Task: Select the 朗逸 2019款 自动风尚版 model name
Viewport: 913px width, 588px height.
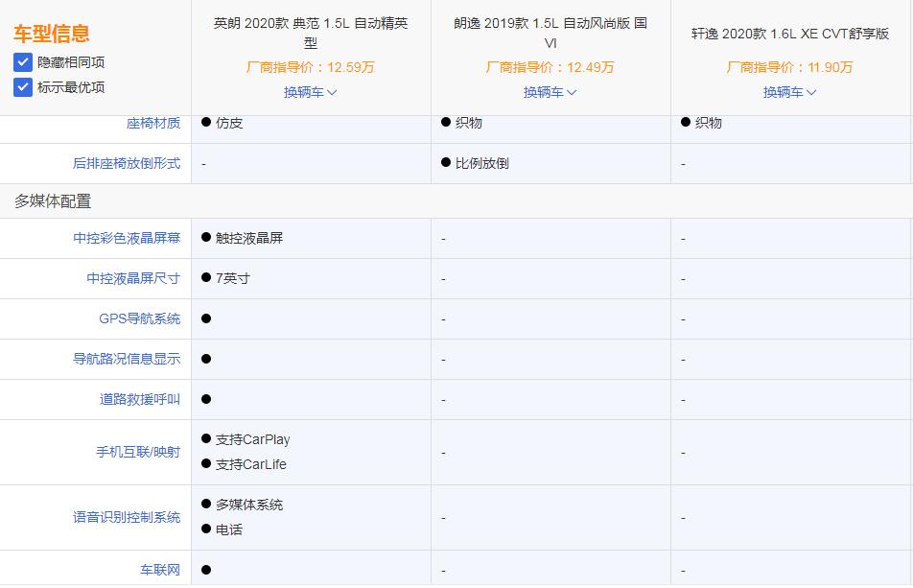Action: pyautogui.click(x=551, y=30)
